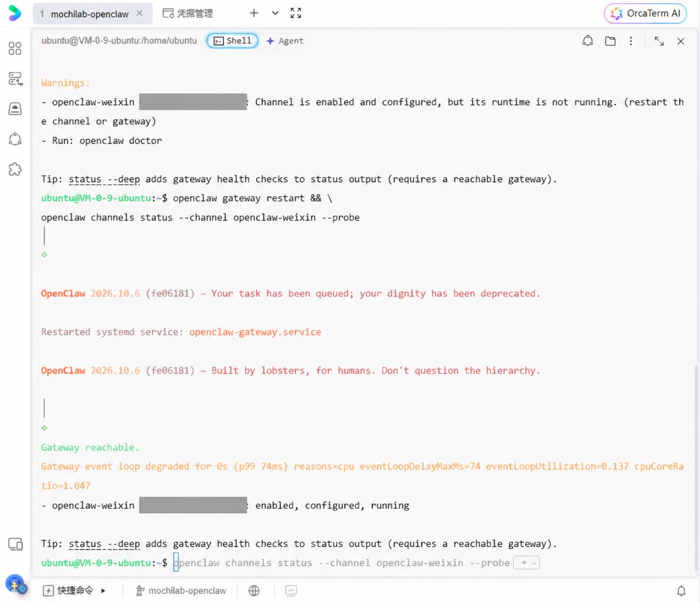Click the 'Gateway reachable.' line
The width and height of the screenshot is (700, 603).
[x=90, y=448]
